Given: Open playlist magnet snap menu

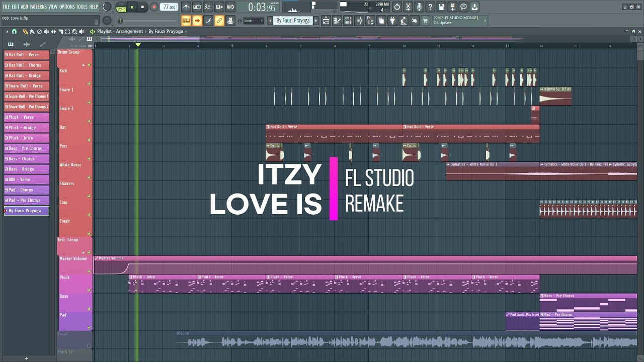Looking at the screenshot, I should [14, 32].
